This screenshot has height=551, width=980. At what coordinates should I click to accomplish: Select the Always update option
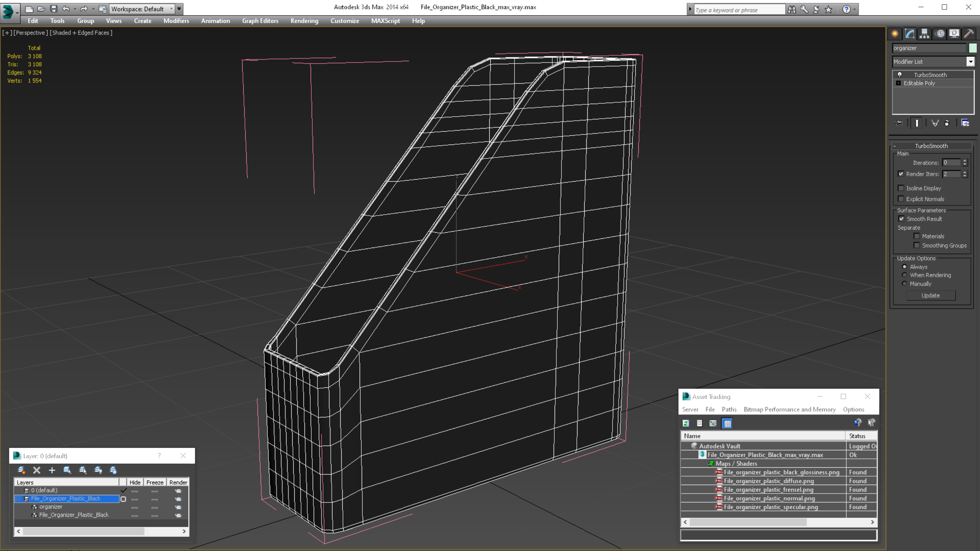904,267
